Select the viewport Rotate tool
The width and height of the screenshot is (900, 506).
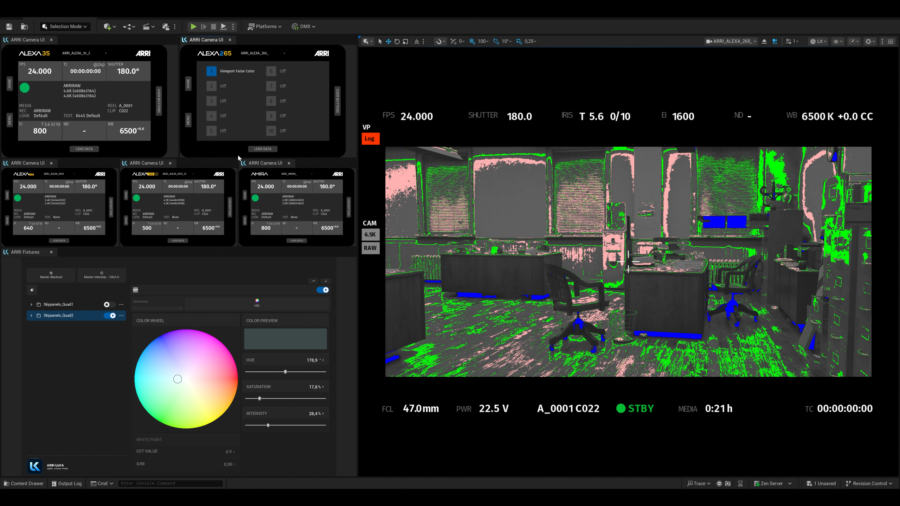[397, 41]
